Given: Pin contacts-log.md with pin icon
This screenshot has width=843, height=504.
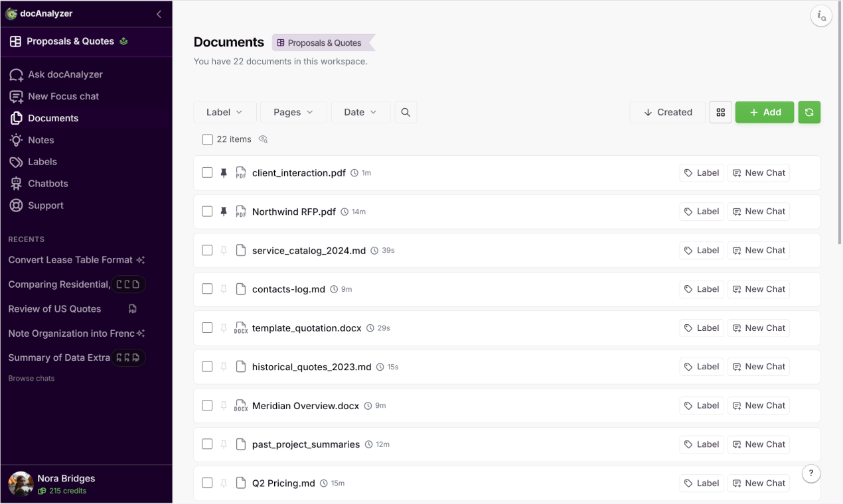Looking at the screenshot, I should [x=224, y=289].
